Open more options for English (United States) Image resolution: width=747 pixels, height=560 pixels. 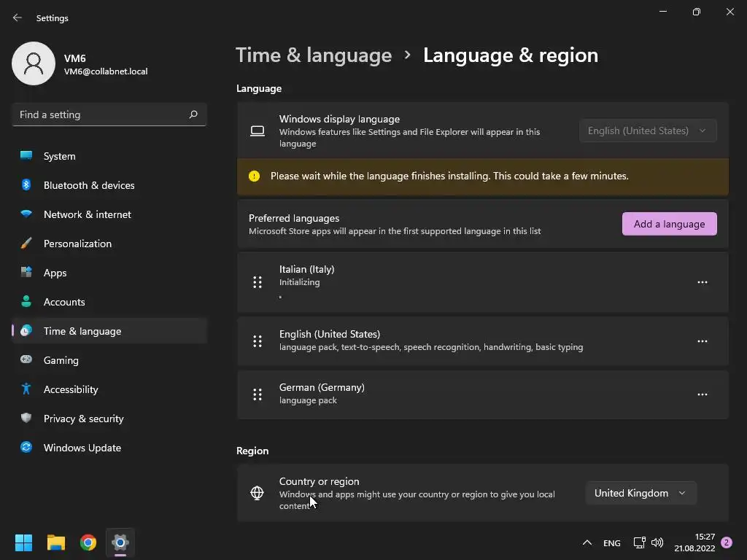click(x=703, y=341)
